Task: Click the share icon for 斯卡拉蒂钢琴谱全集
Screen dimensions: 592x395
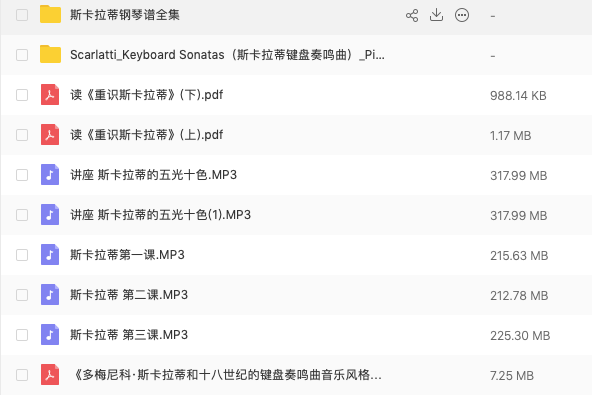Action: pyautogui.click(x=412, y=15)
